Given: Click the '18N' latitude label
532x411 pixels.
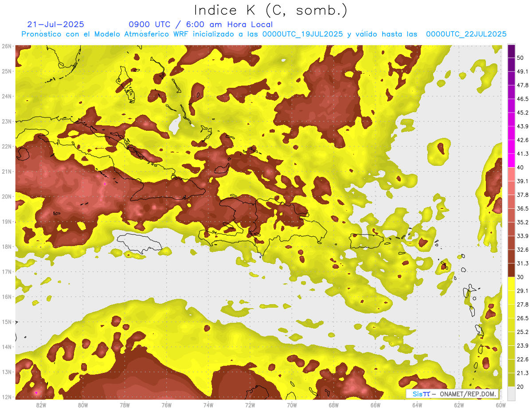Looking at the screenshot, I should click(6, 247).
